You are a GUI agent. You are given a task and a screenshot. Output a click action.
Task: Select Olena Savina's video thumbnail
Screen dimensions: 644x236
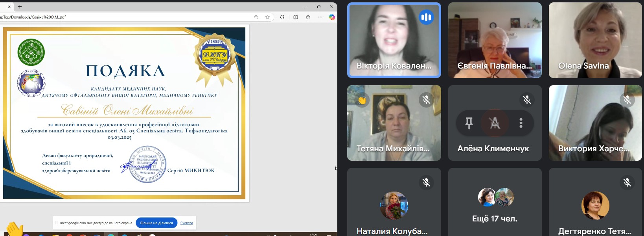595,40
